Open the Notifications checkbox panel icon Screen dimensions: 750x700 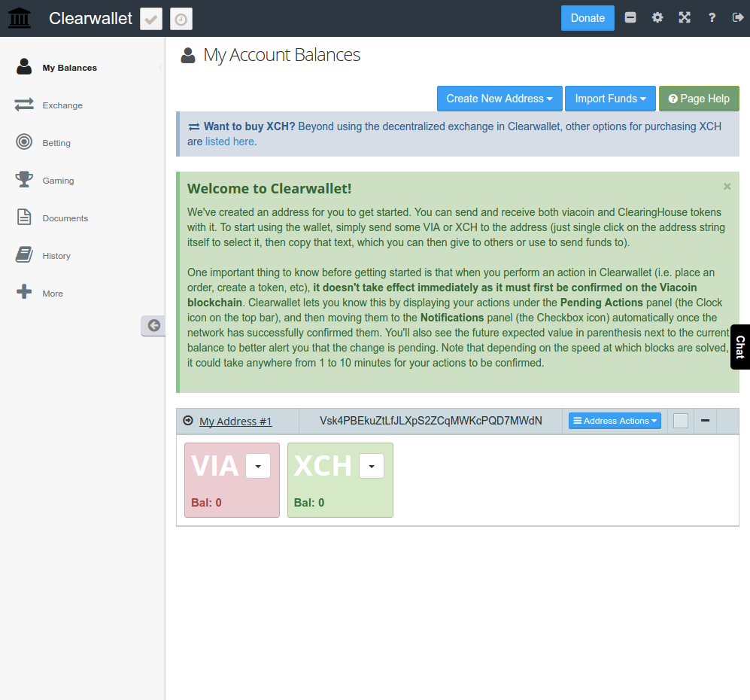point(151,19)
